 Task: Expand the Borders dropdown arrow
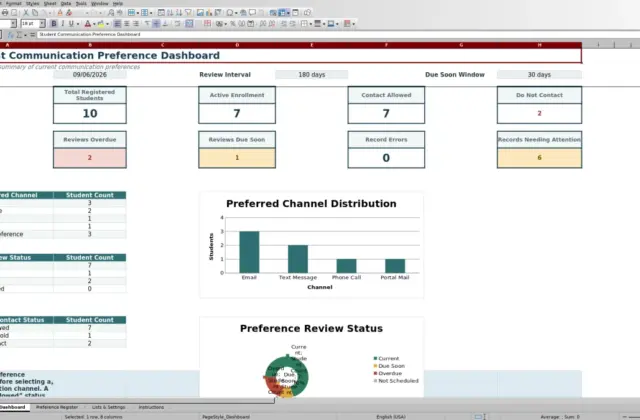[x=311, y=24]
